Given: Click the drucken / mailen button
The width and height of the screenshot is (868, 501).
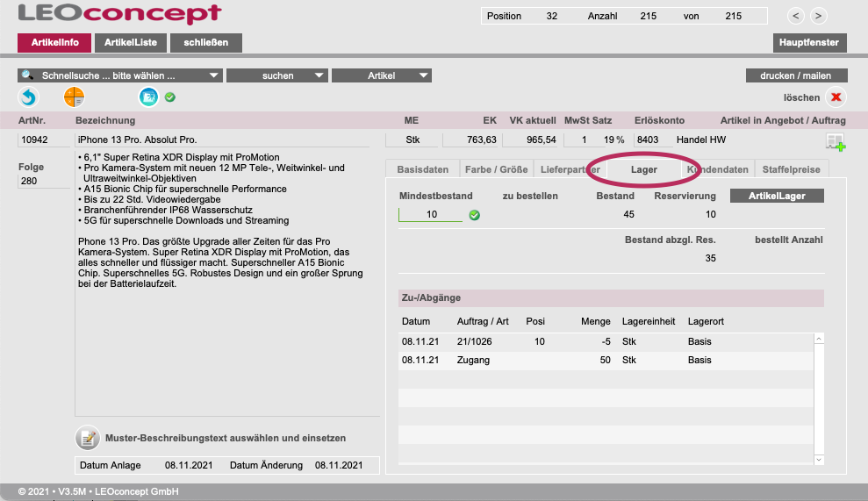Looking at the screenshot, I should pyautogui.click(x=795, y=75).
